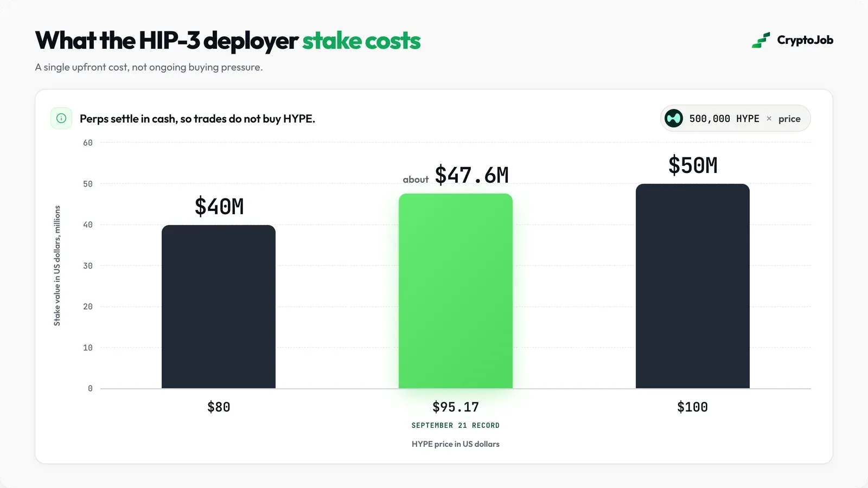This screenshot has width=868, height=488.
Task: Click '500,000 HYPE' text in the pill
Action: (x=724, y=119)
